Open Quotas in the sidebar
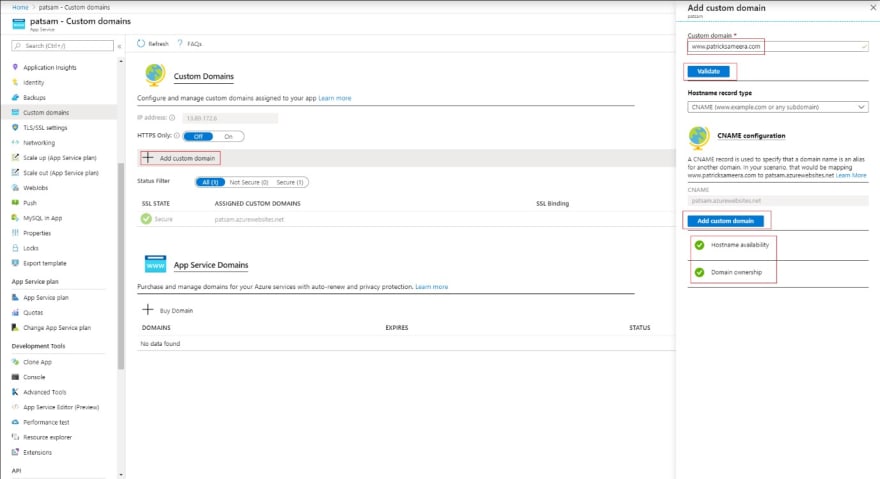Viewport: 880px width, 479px height. (33, 313)
